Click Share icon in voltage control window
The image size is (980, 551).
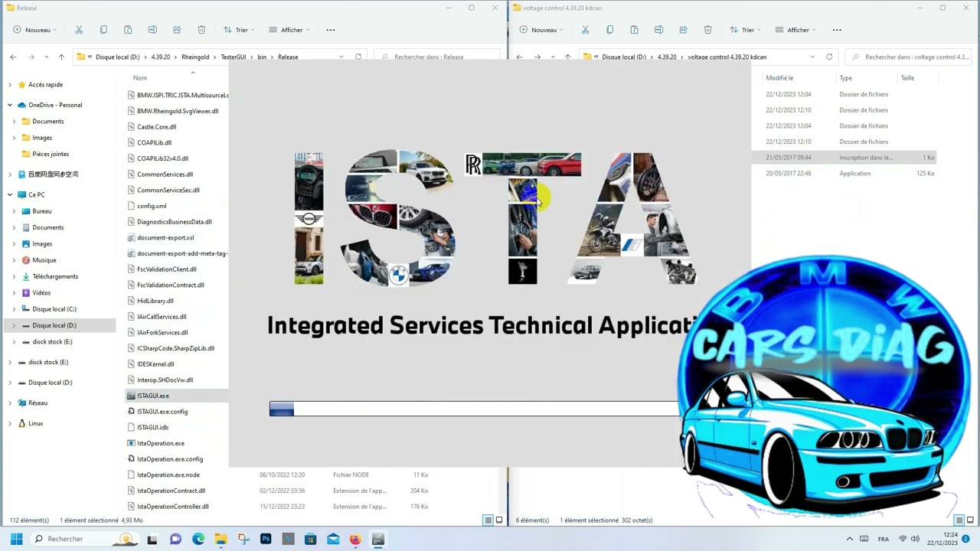point(683,30)
